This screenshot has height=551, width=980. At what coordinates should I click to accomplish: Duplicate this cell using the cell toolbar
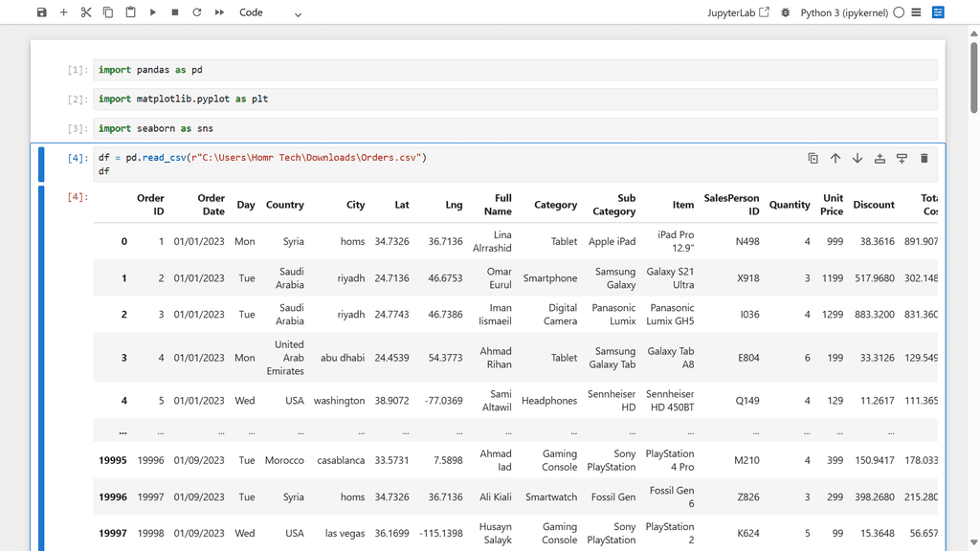[x=813, y=159]
